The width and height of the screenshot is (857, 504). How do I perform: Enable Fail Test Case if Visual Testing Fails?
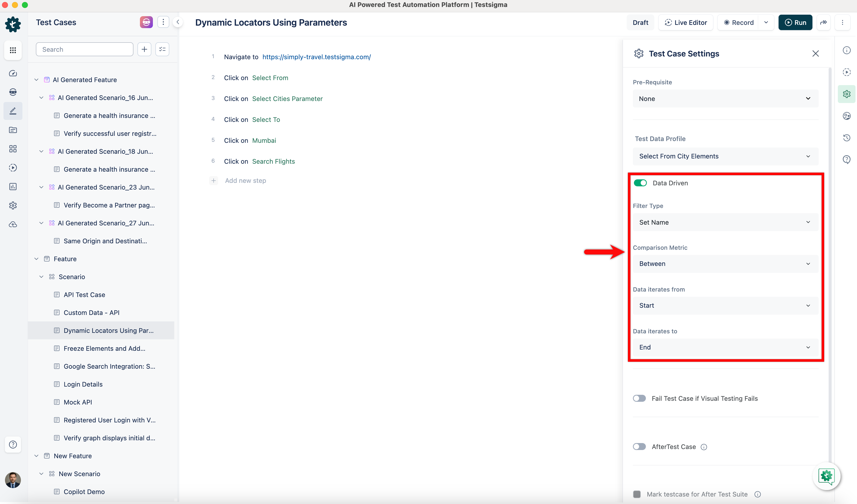(639, 398)
